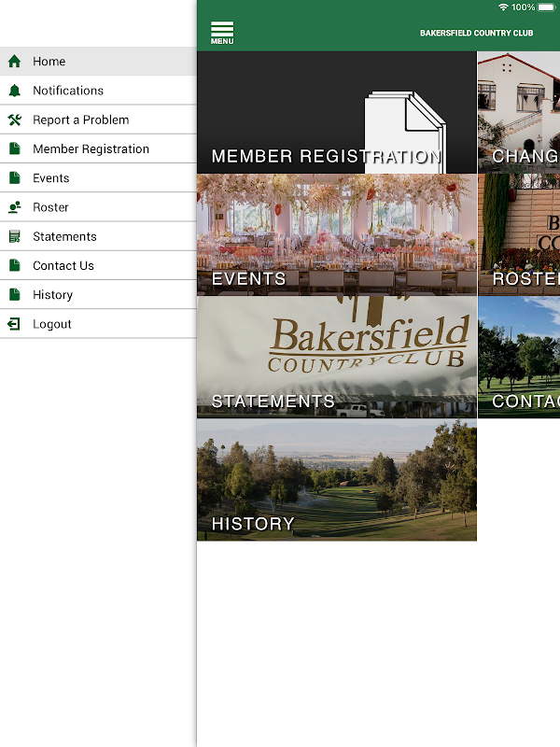Click the 100% battery percentage text
Image resolution: width=560 pixels, height=747 pixels.
[x=523, y=7]
